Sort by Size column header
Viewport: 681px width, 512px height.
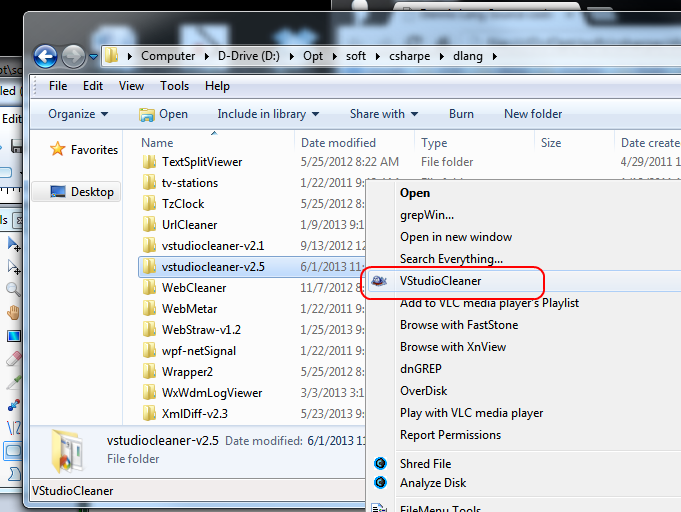click(551, 143)
